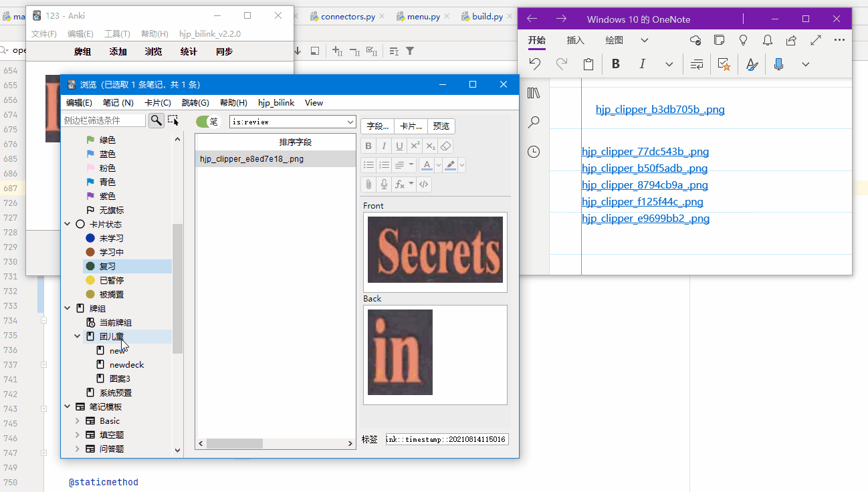This screenshot has height=492, width=868.
Task: Apply superscript formatting in Anki editor
Action: click(415, 146)
